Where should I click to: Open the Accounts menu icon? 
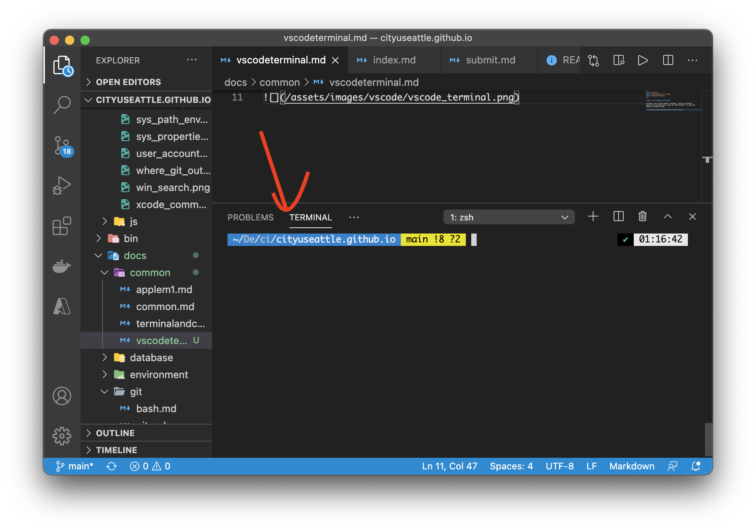pyautogui.click(x=62, y=396)
